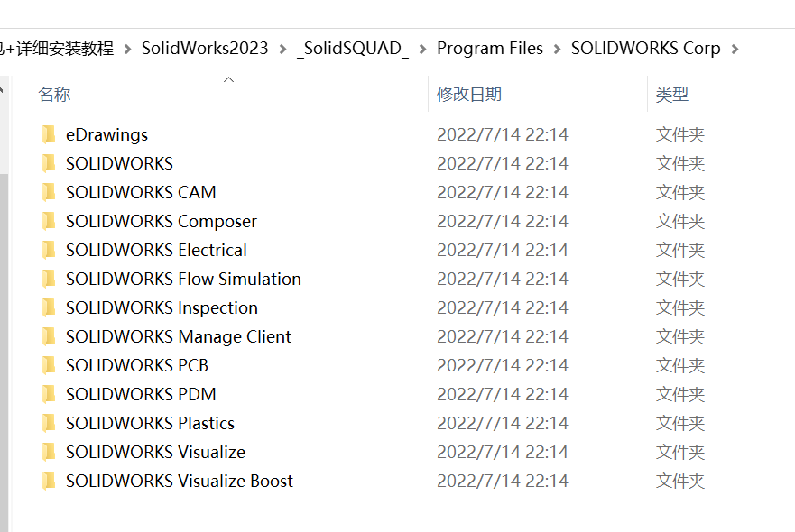Screen dimensions: 795x532
Task: Toggle the sort arrow above 名称 column
Action: point(228,79)
